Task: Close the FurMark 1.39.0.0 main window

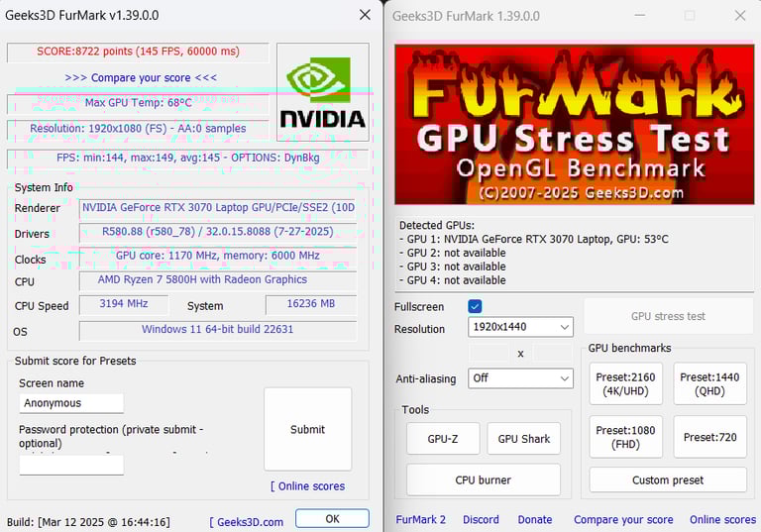Action: [740, 16]
